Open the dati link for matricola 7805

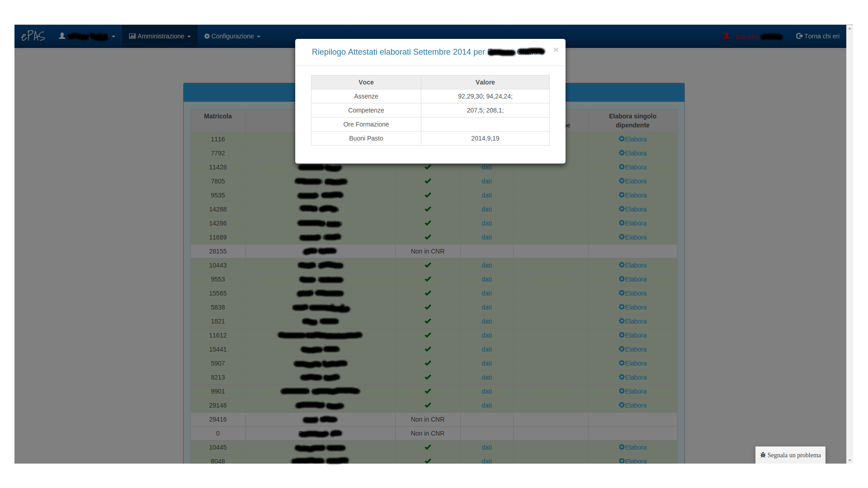[486, 181]
